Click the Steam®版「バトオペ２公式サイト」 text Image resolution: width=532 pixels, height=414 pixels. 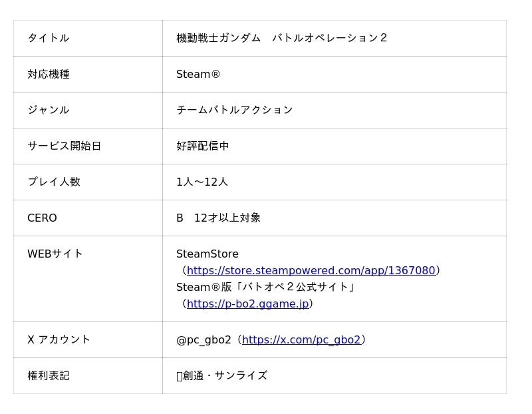point(266,287)
